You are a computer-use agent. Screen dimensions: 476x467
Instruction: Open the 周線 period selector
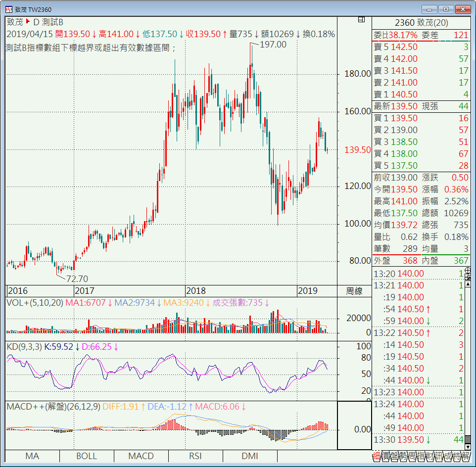tap(353, 291)
